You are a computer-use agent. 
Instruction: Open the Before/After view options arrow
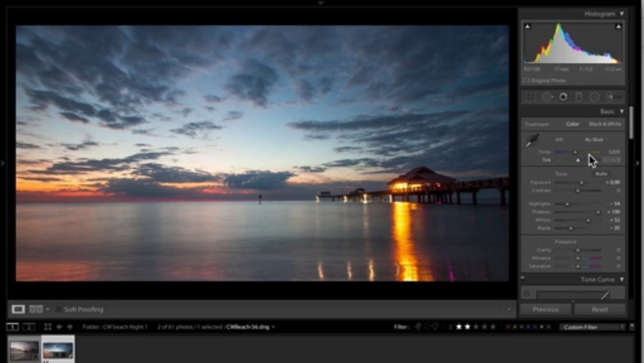click(47, 309)
